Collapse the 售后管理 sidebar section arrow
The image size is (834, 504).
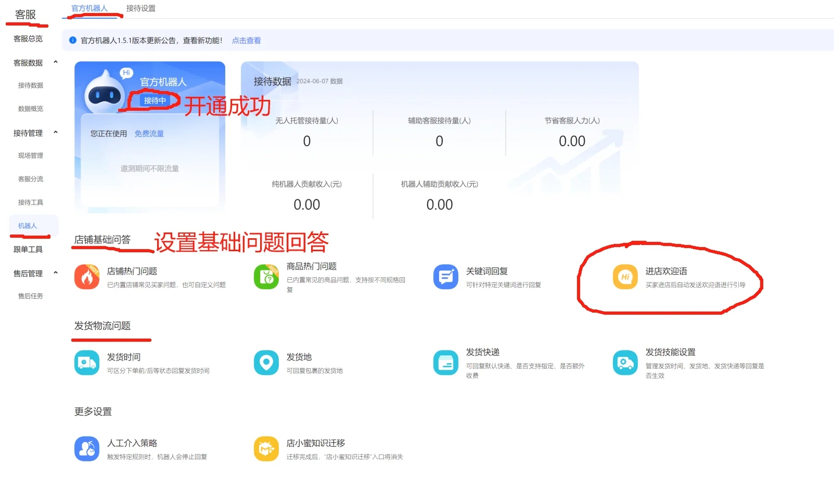[x=56, y=273]
